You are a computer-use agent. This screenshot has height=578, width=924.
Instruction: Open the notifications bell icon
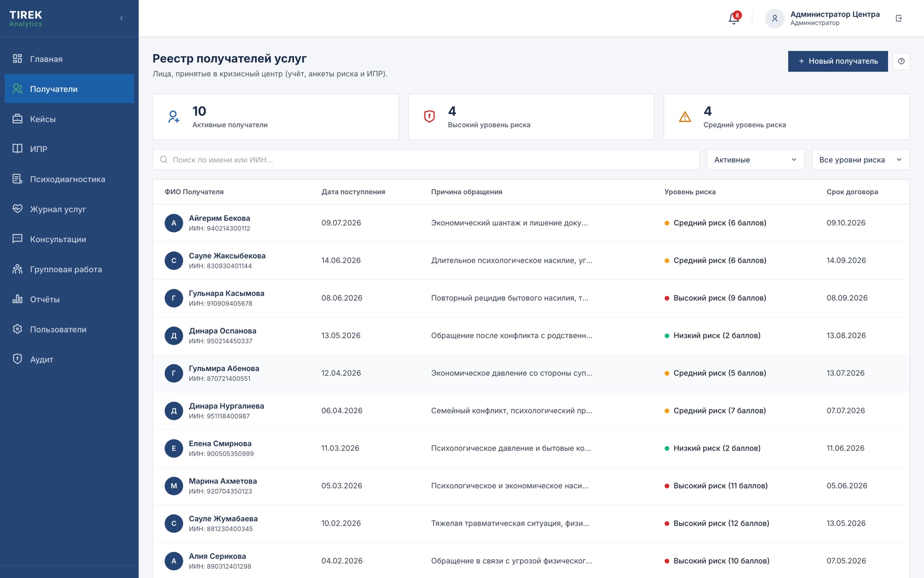(734, 18)
